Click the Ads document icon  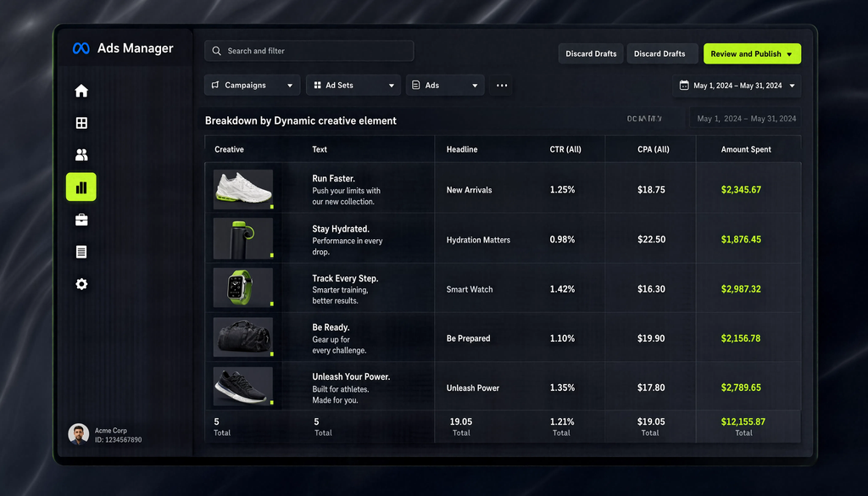[415, 86]
